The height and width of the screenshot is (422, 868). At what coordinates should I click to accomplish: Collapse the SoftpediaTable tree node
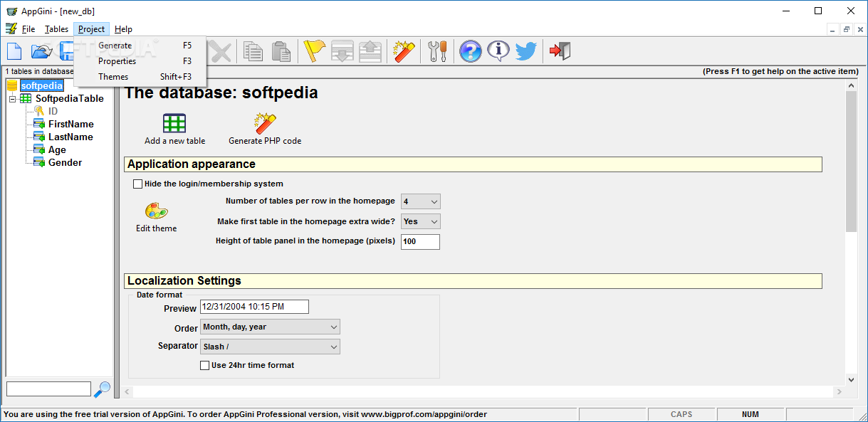[x=12, y=99]
